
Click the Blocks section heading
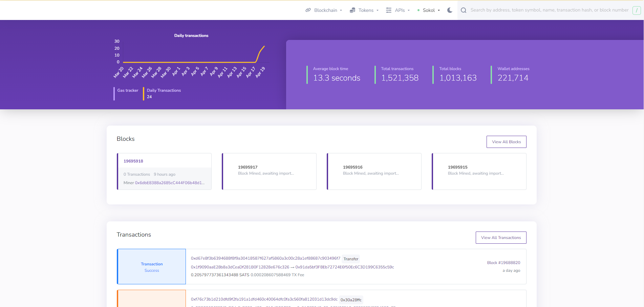coord(126,139)
